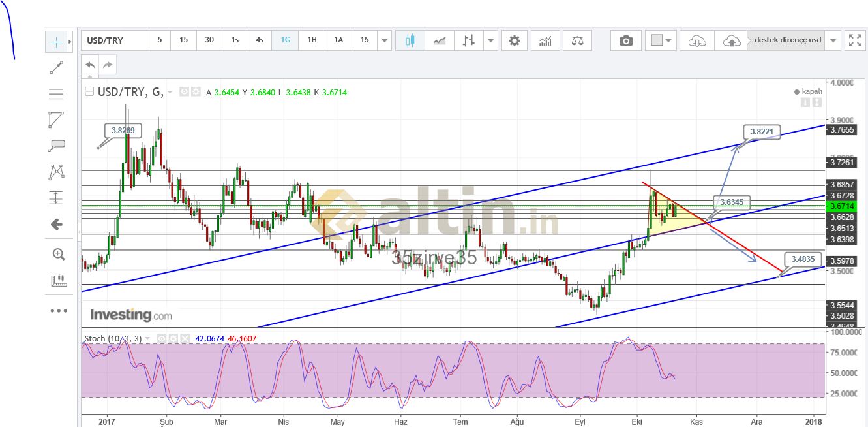Select the trend line drawing tool

coord(57,67)
